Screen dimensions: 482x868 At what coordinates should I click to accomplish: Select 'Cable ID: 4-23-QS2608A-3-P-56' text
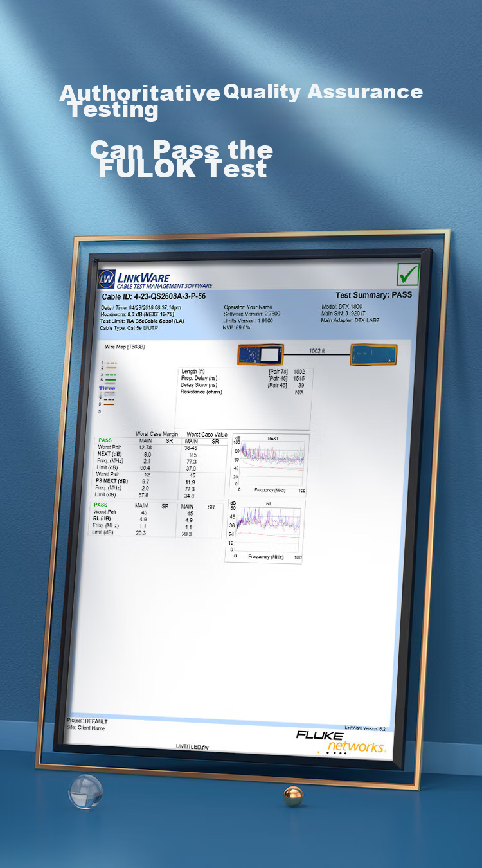(x=154, y=296)
